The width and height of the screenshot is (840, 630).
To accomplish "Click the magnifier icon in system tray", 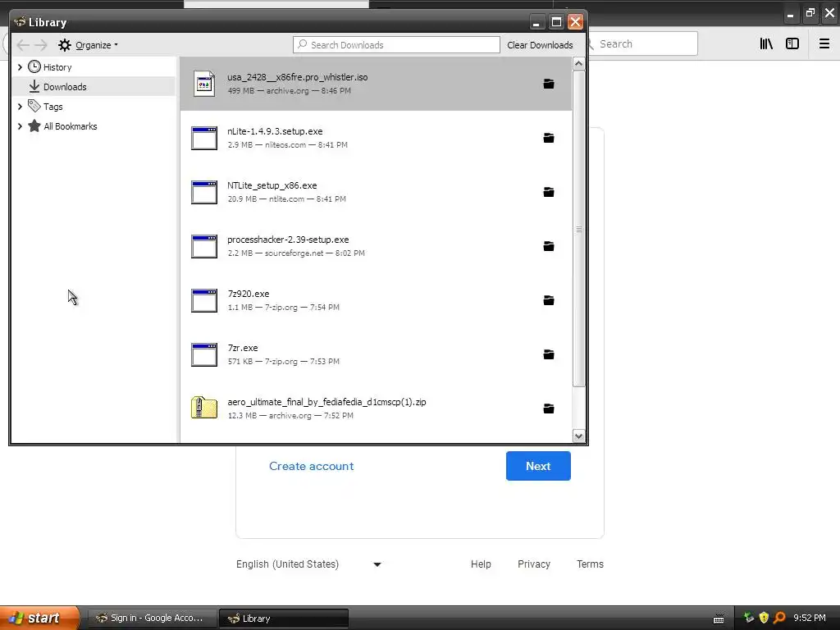I will (779, 618).
